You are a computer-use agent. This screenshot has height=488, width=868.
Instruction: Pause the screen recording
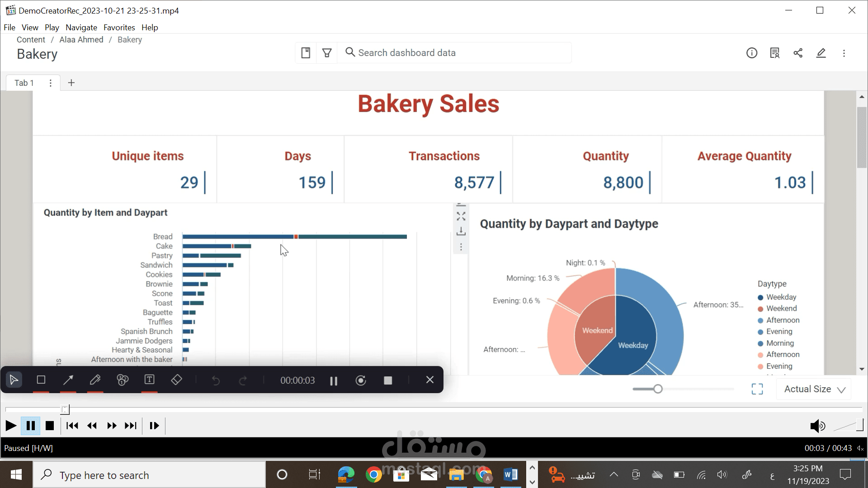(x=334, y=380)
